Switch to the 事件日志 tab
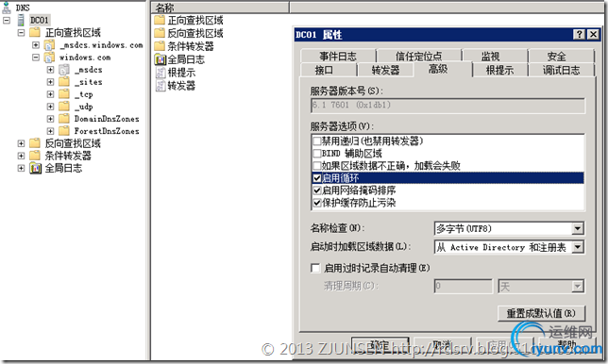The width and height of the screenshot is (608, 364). point(338,57)
